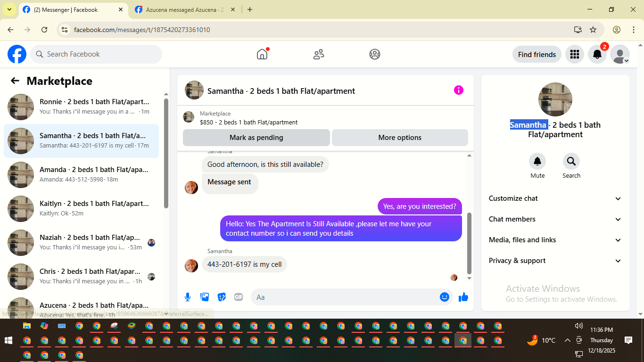The width and height of the screenshot is (644, 362).
Task: Open the GIF picker icon
Action: pyautogui.click(x=239, y=297)
